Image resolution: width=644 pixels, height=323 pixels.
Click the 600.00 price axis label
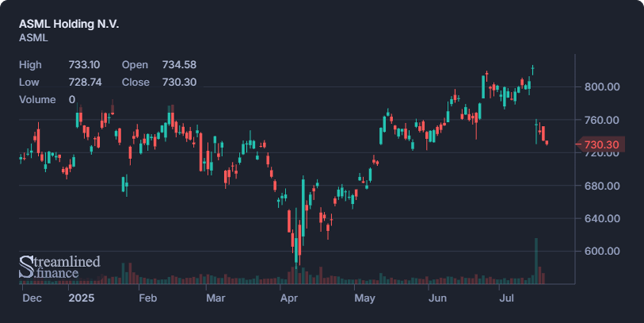click(x=602, y=251)
